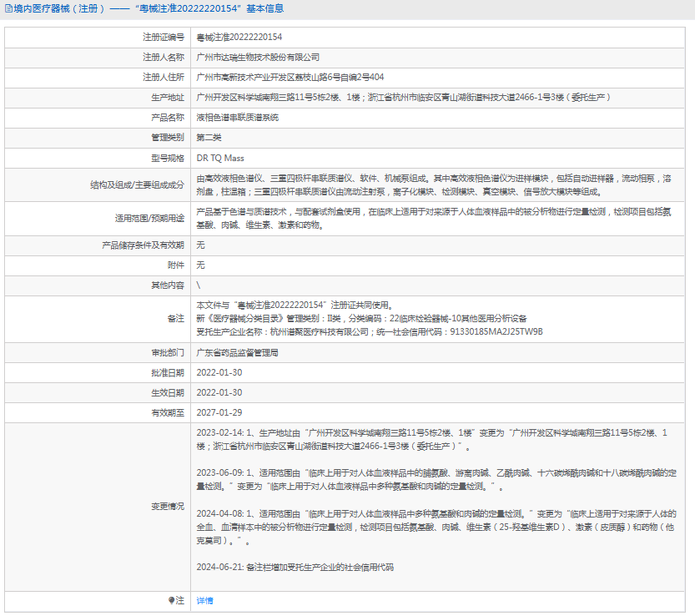Select approving department 广东省药品监督管理局
Viewport: 695px width, 616px height.
[238, 353]
